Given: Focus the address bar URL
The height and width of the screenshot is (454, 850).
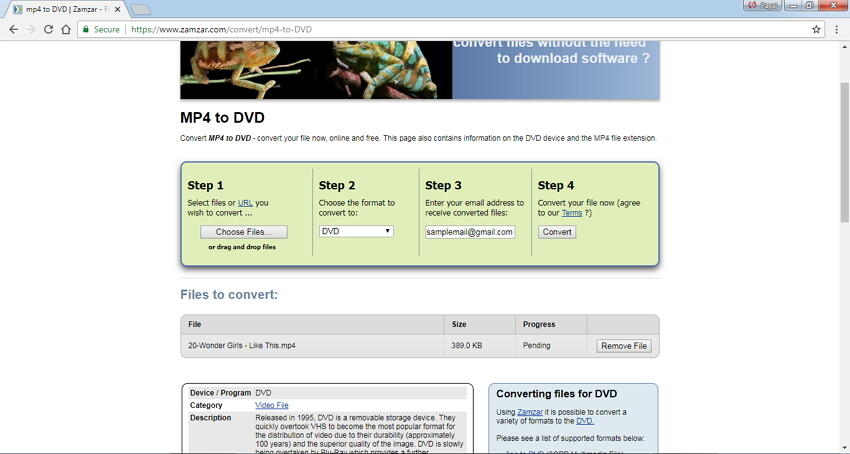Looking at the screenshot, I should tap(221, 29).
